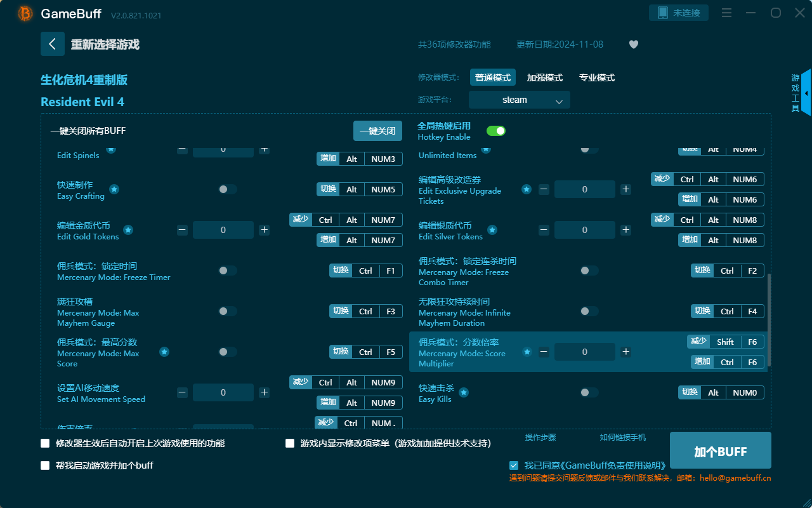Click the star beside Easy Crafting
Screen dimensions: 812x508
pyautogui.click(x=114, y=189)
